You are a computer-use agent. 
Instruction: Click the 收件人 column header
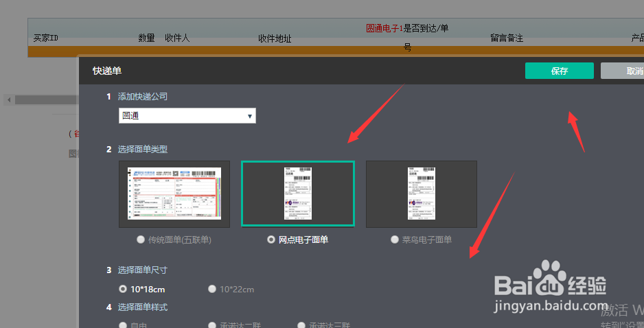(x=177, y=38)
